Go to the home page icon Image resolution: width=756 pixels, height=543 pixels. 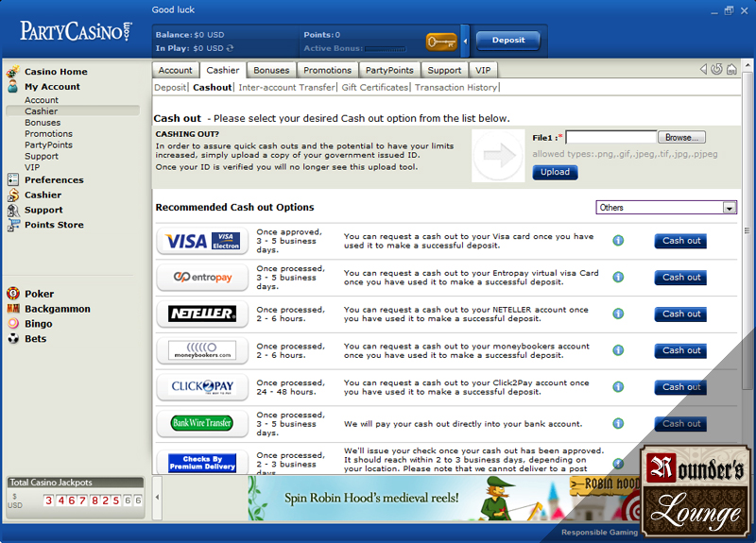[731, 69]
